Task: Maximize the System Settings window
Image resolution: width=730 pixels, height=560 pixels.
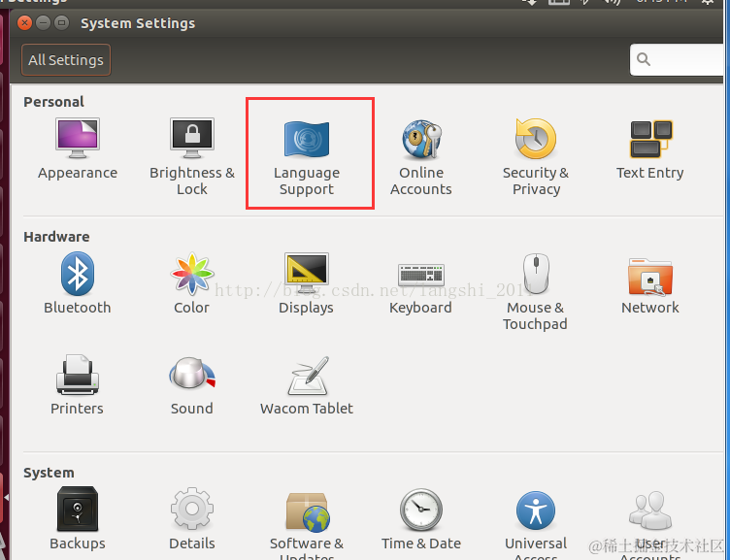Action: 61,23
